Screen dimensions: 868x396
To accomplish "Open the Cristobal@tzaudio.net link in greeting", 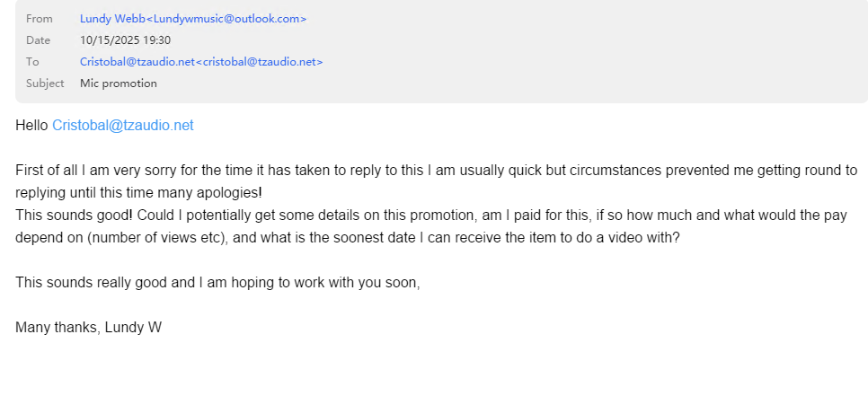I will [x=123, y=126].
